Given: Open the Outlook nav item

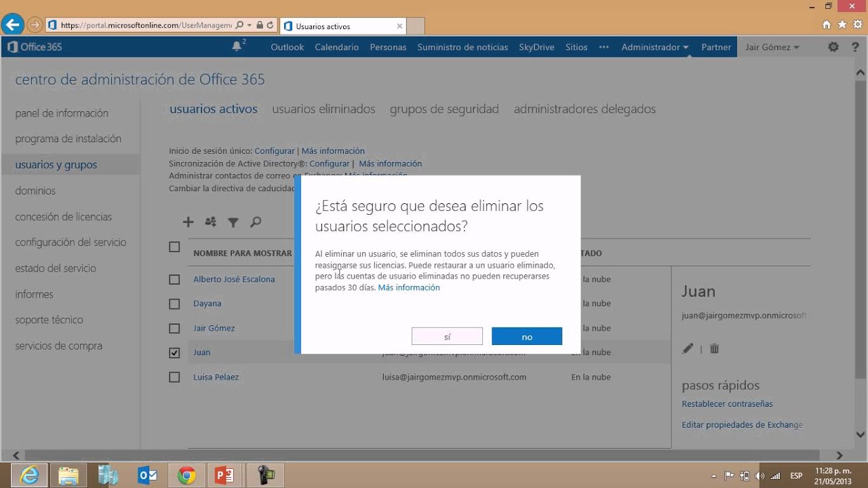Looking at the screenshot, I should click(x=288, y=47).
